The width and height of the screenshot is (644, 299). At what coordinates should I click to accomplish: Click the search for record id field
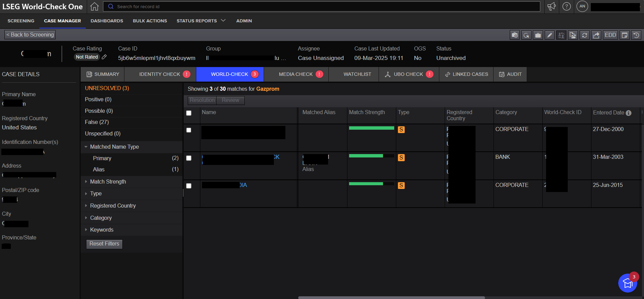point(321,6)
